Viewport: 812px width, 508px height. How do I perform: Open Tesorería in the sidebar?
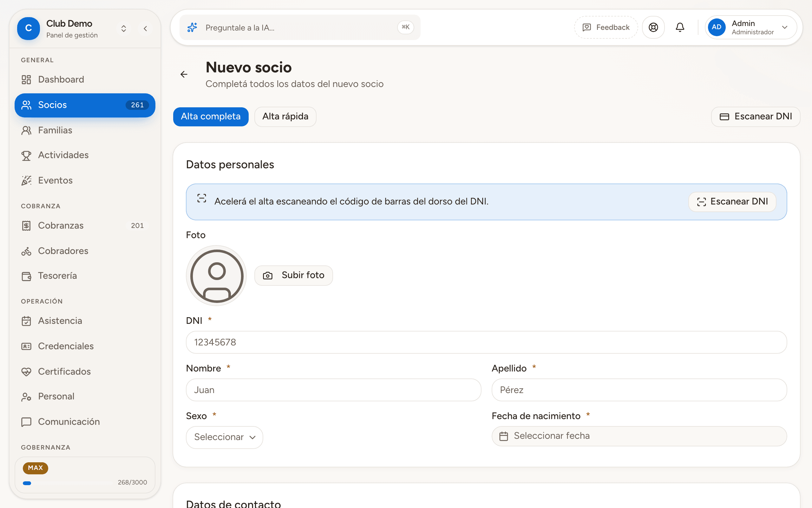click(x=85, y=276)
